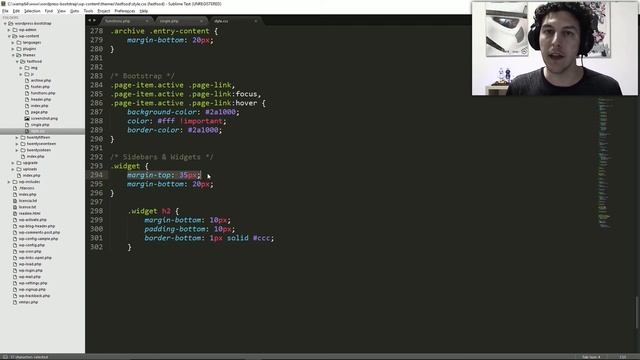Open xmlrpc.php in the sidebar
The height and width of the screenshot is (360, 640).
point(28,302)
